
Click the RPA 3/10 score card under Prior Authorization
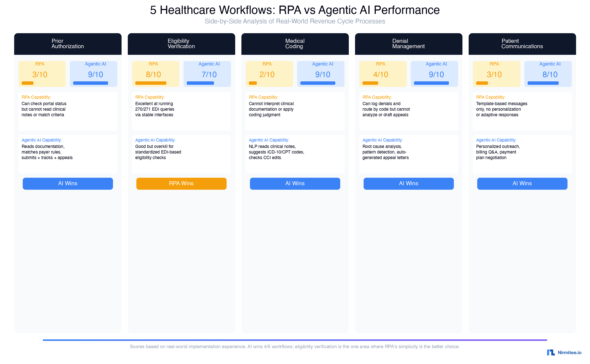pyautogui.click(x=42, y=74)
